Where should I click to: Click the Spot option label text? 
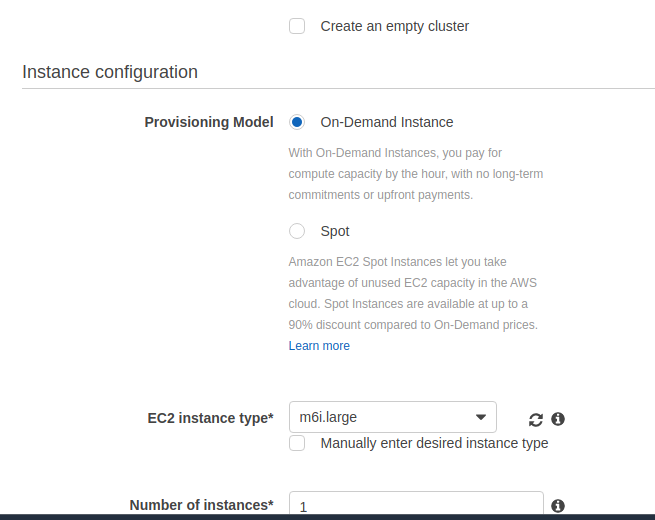coord(335,231)
